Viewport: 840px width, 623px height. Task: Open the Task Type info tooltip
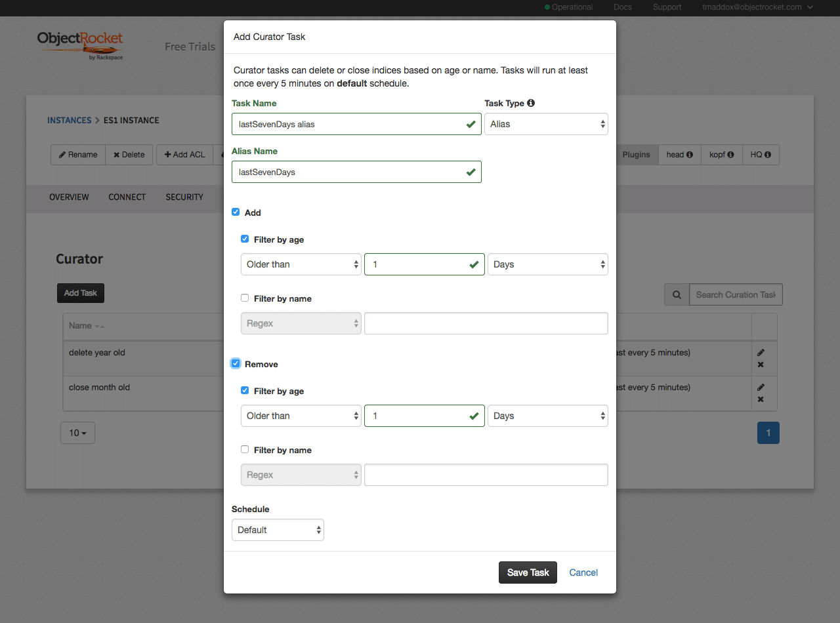(x=531, y=103)
